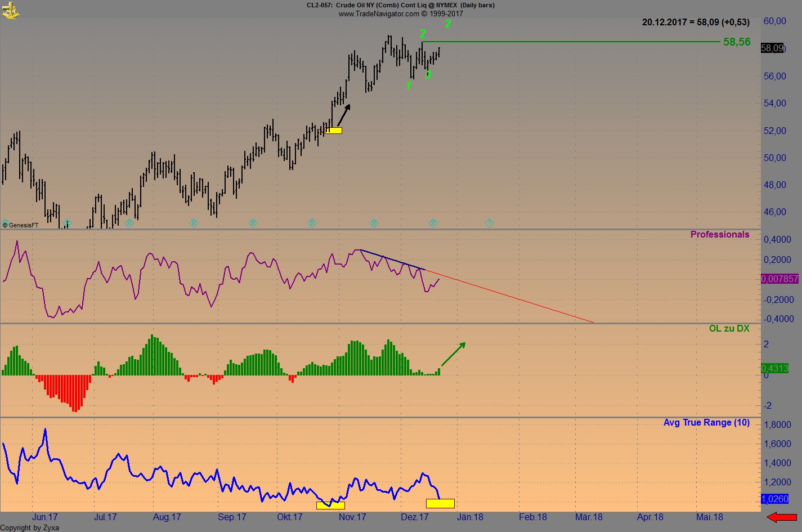802x532 pixels.
Task: Click the 60,00 price axis label
Action: click(775, 21)
